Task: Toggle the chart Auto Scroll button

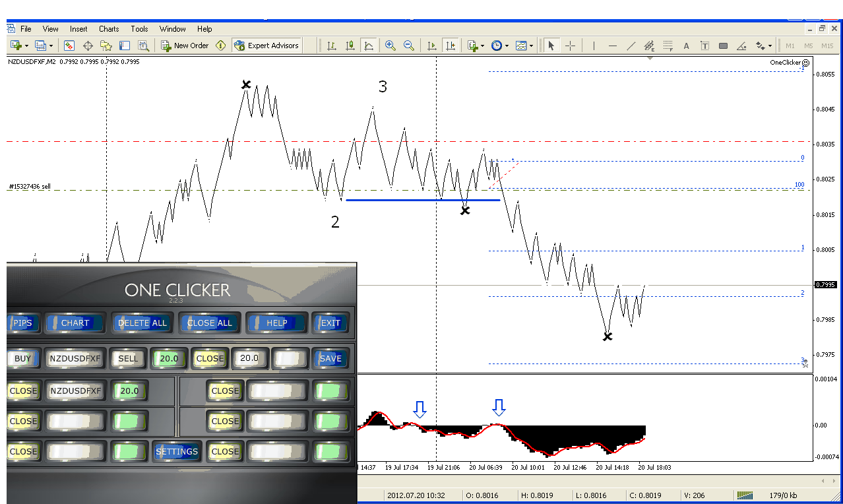Action: (x=432, y=46)
